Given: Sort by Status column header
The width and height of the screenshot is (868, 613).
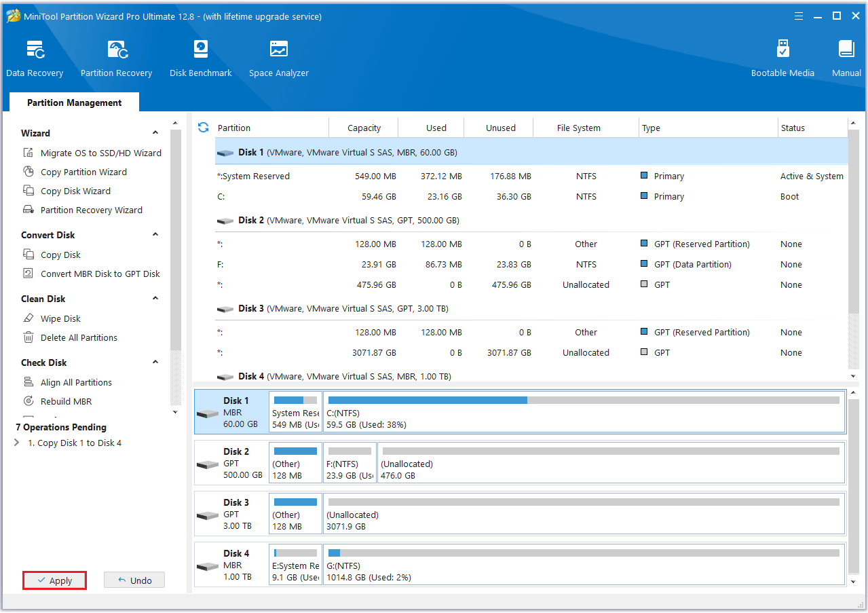Looking at the screenshot, I should (x=813, y=128).
